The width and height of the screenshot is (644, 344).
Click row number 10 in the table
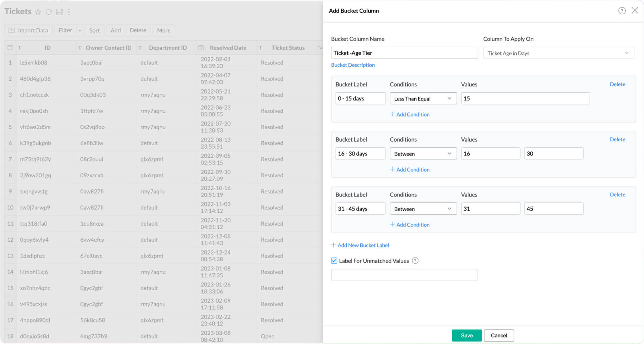pyautogui.click(x=10, y=207)
